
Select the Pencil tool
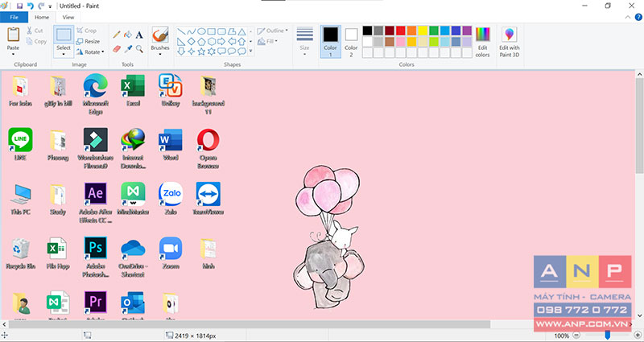tap(117, 35)
